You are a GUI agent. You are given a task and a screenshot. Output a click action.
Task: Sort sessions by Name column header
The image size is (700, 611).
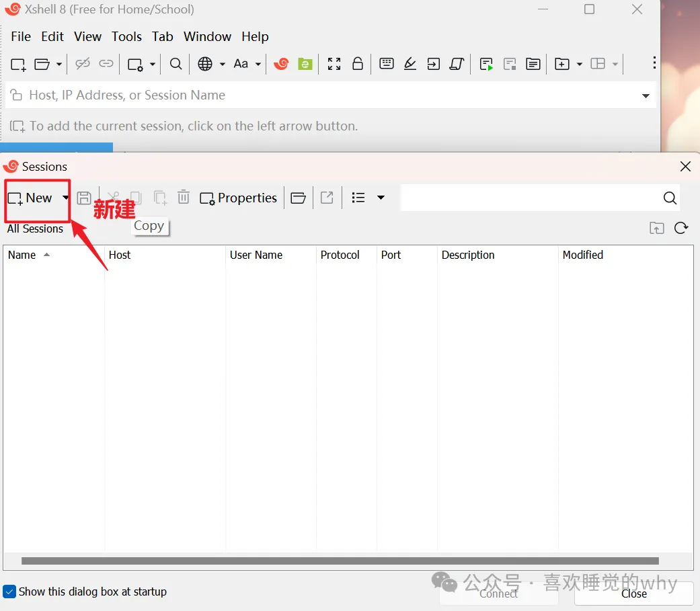(x=54, y=255)
